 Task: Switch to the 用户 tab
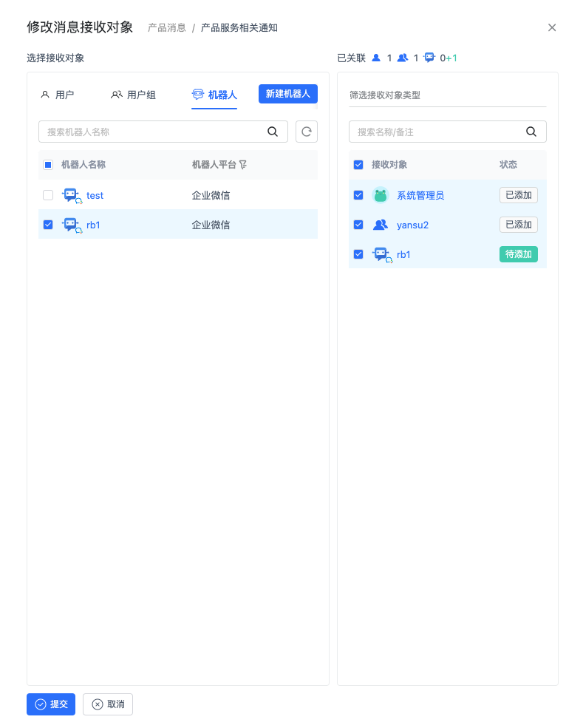(x=58, y=95)
